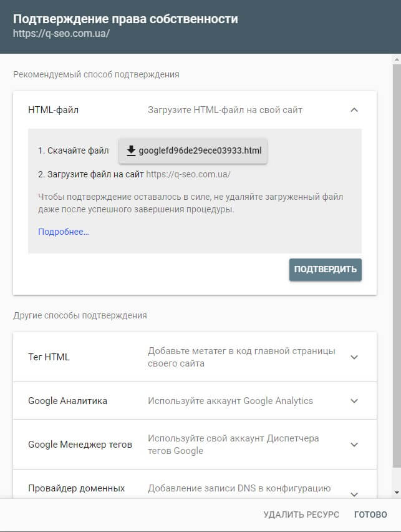Click the expand chevron for Тег HTML
401x532 pixels.
(x=354, y=357)
